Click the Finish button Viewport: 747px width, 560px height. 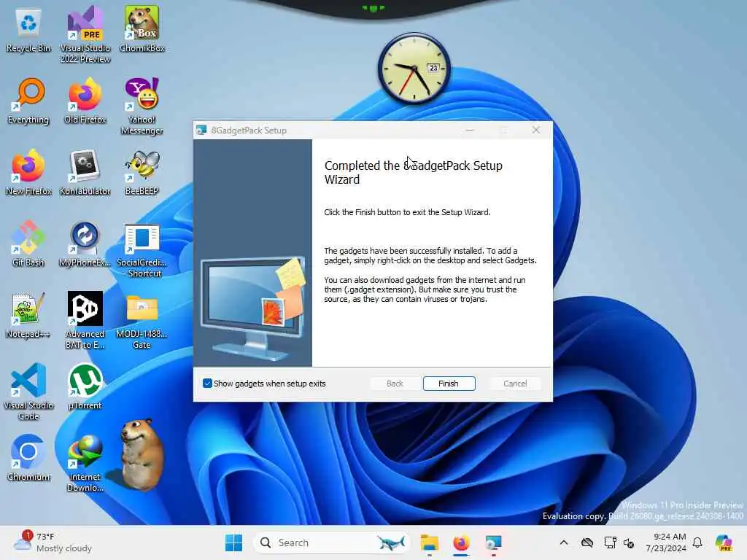coord(449,384)
